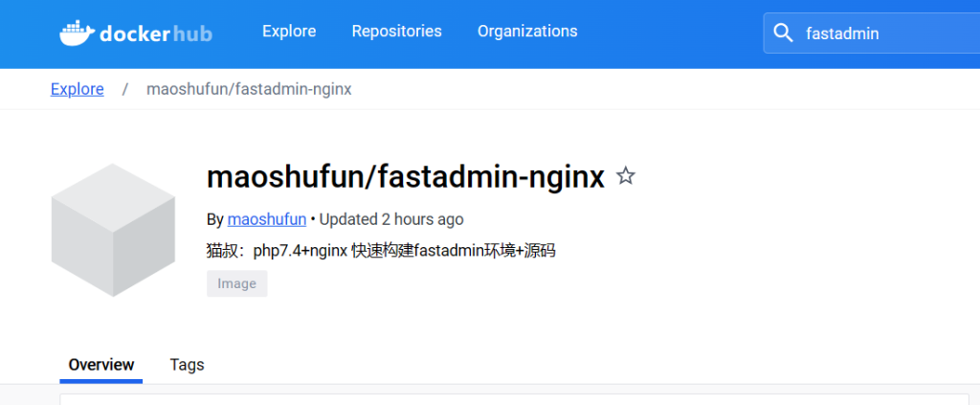Screen dimensions: 980x405
Task: Click the Docker Hub whale logo
Action: [136, 33]
